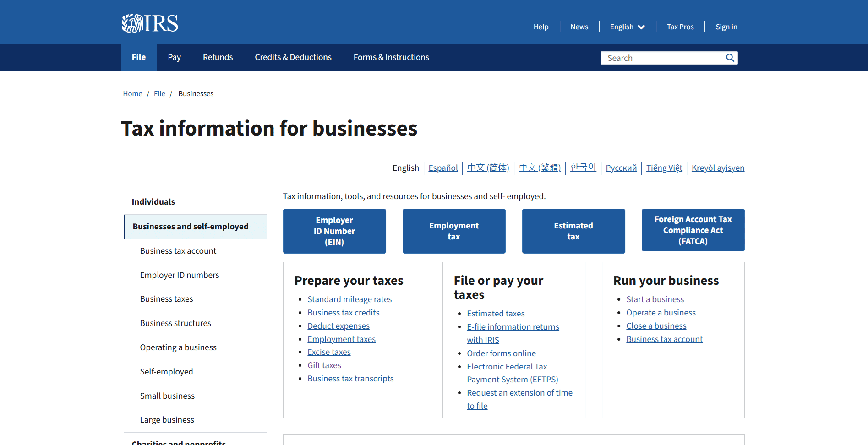Click the Estimated tax blue tile
Screen dimensions: 868x445
(573, 231)
